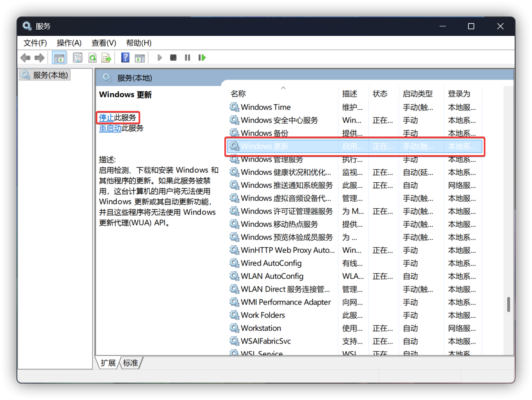Open the Properties toolbar icon
Screen dimensions: 532x400
(x=78, y=58)
